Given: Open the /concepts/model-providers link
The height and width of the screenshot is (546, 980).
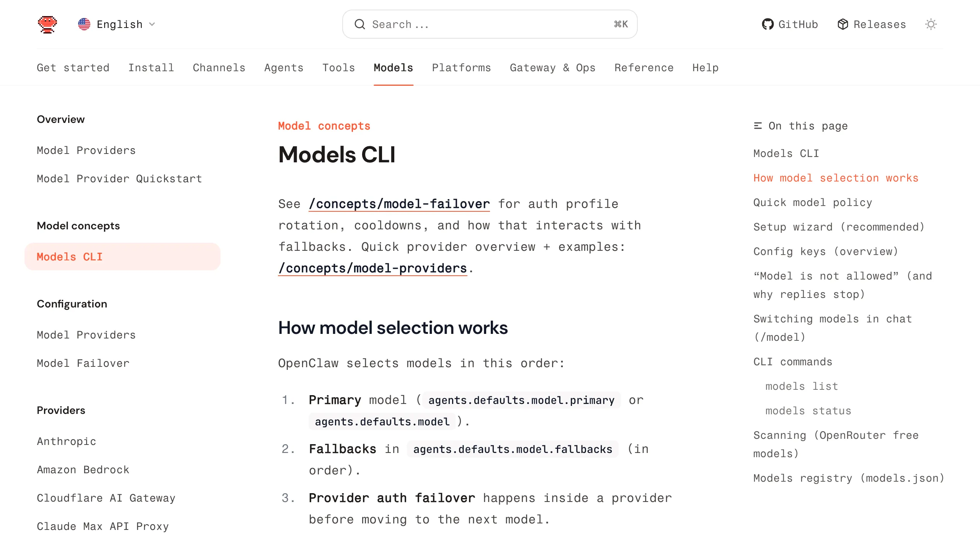Looking at the screenshot, I should click(x=372, y=268).
